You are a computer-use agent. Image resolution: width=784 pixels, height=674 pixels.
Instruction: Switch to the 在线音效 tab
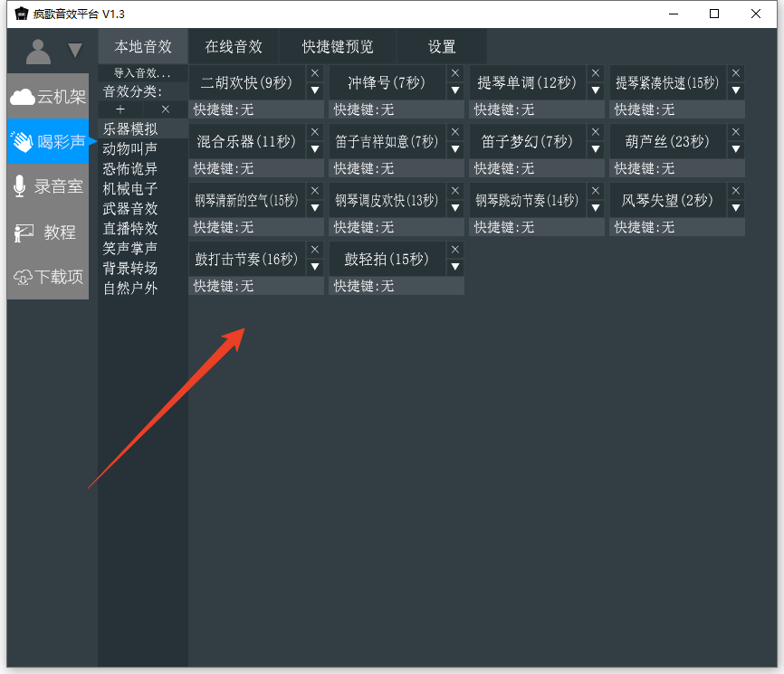233,45
